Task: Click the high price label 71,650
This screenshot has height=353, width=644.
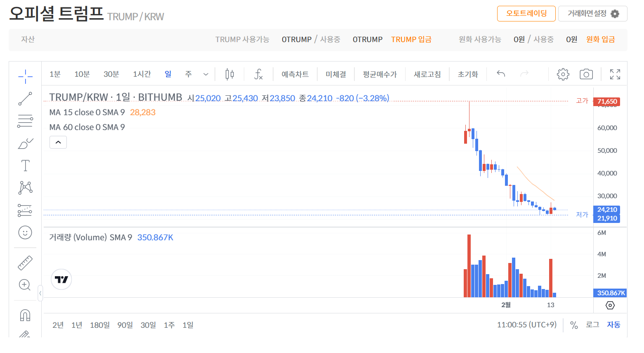Action: (606, 102)
